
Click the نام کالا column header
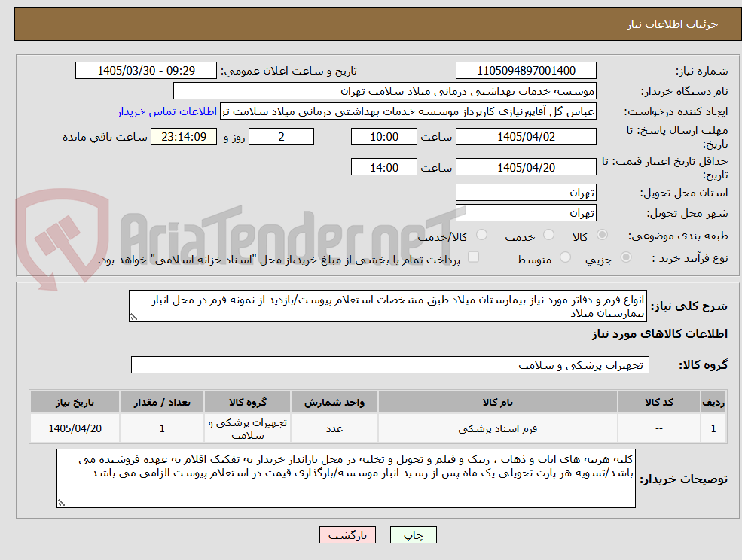(x=498, y=403)
